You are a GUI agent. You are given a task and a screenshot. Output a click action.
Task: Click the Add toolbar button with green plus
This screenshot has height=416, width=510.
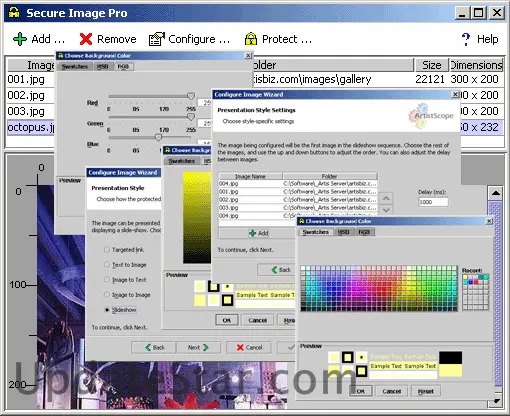coord(39,39)
